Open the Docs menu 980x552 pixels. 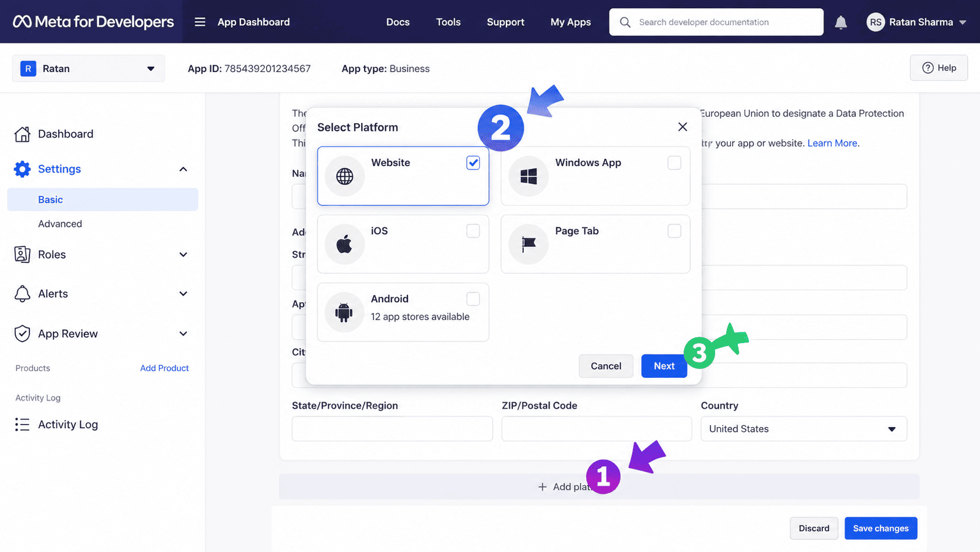tap(398, 22)
